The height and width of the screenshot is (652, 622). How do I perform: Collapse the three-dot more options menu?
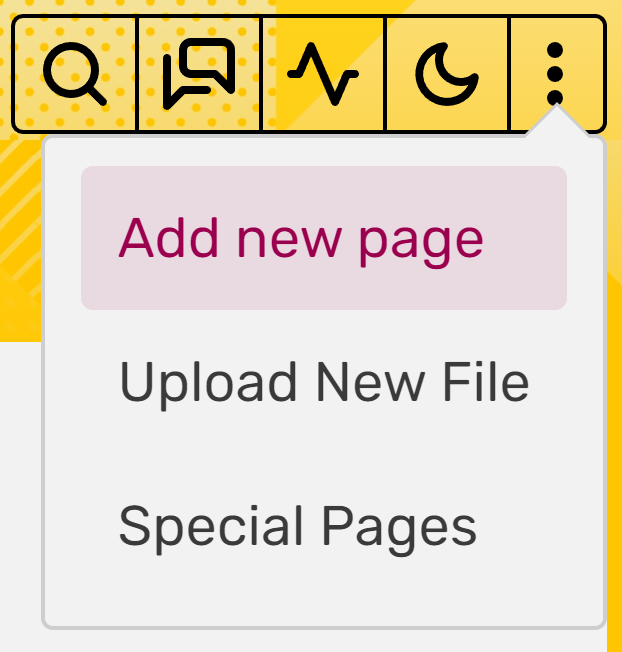pyautogui.click(x=555, y=74)
